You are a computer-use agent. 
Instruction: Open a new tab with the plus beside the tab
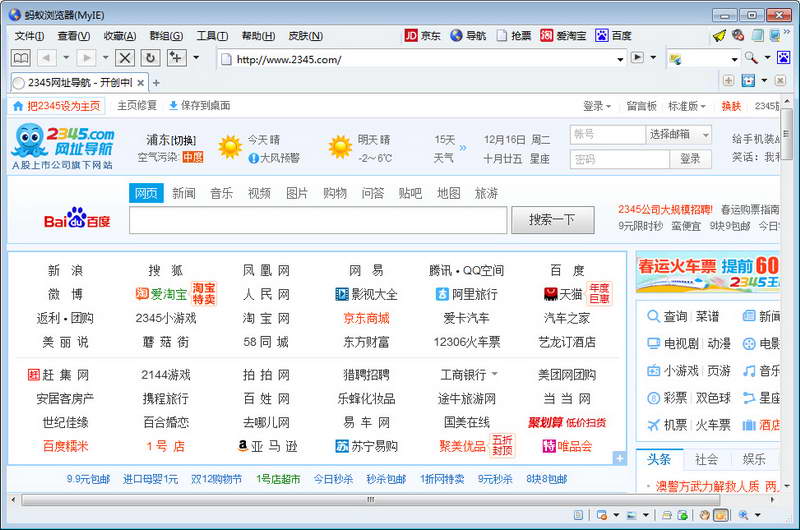(157, 83)
